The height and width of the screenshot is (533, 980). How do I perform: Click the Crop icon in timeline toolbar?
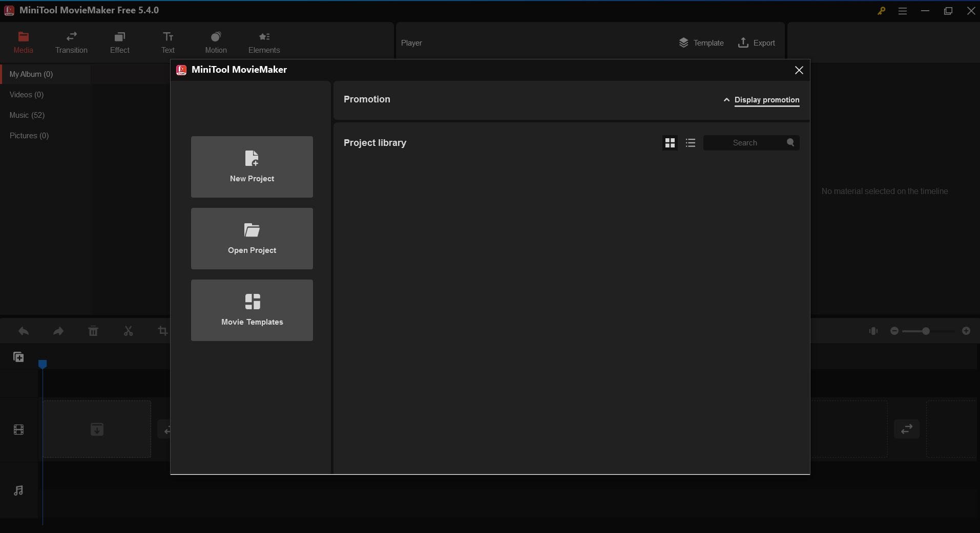(163, 331)
